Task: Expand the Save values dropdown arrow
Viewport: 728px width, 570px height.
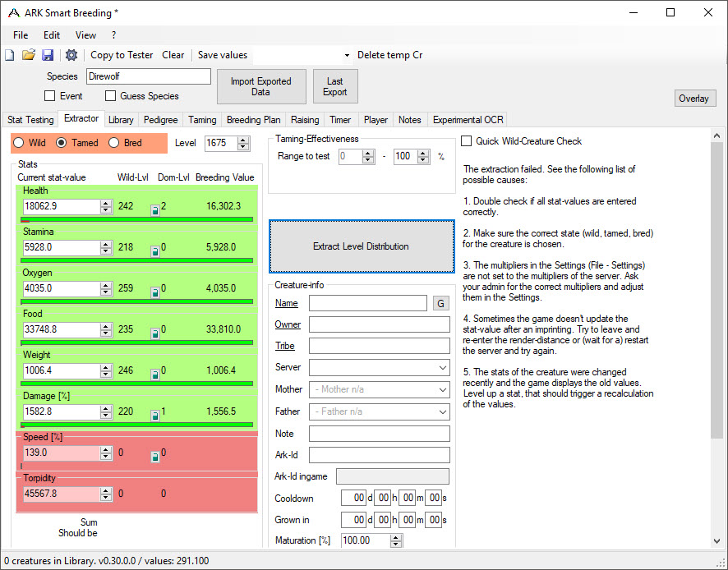Action: tap(347, 54)
